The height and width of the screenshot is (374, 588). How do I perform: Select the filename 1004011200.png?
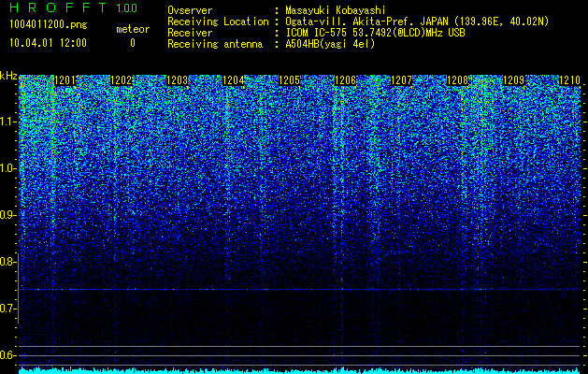(49, 25)
